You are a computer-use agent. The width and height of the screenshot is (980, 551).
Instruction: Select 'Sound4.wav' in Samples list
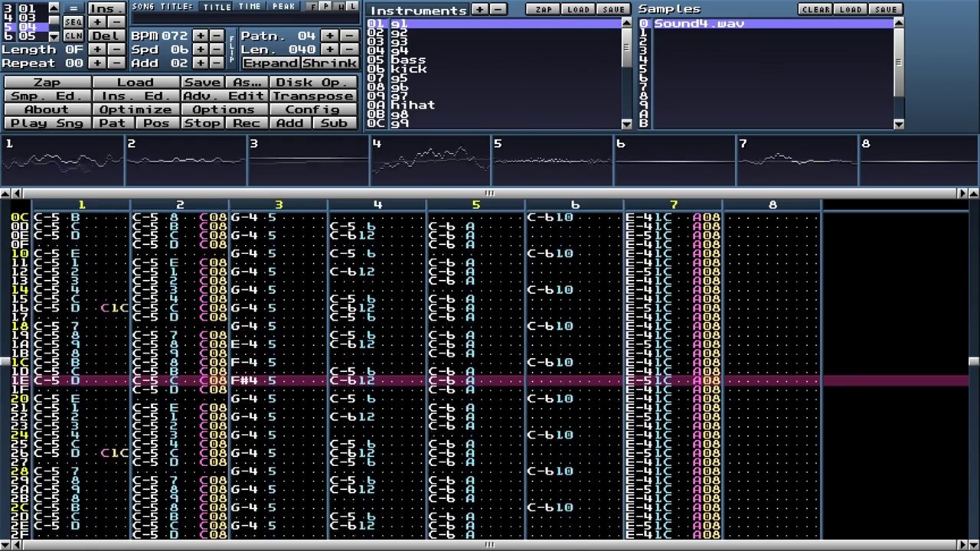tap(766, 24)
